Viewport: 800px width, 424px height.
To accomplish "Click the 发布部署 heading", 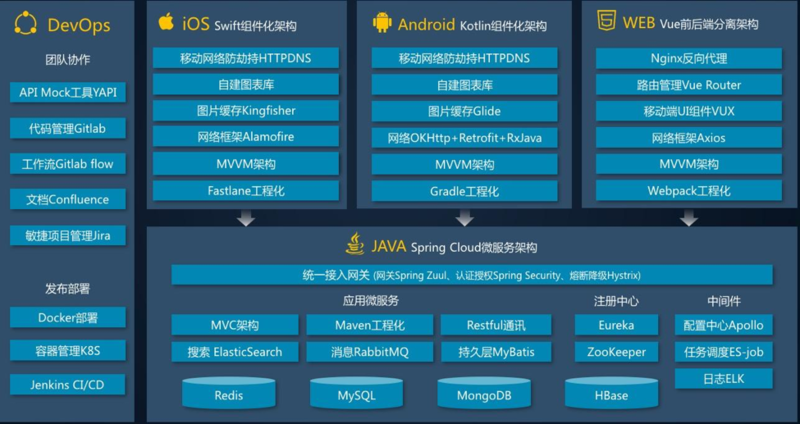I will (68, 289).
